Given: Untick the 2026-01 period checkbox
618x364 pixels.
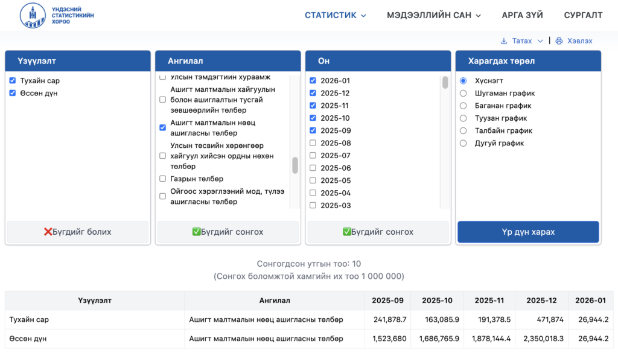Looking at the screenshot, I should [x=313, y=81].
